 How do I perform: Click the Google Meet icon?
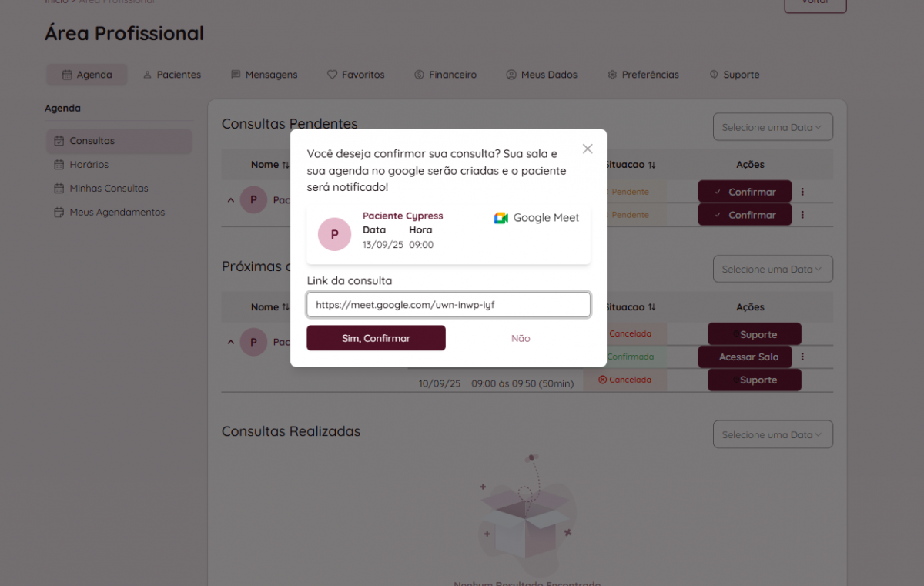501,218
